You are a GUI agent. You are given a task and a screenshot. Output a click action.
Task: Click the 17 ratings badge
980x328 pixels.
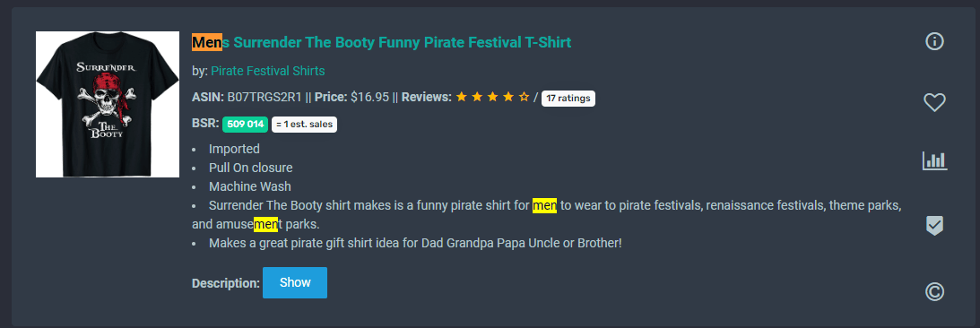(x=568, y=98)
